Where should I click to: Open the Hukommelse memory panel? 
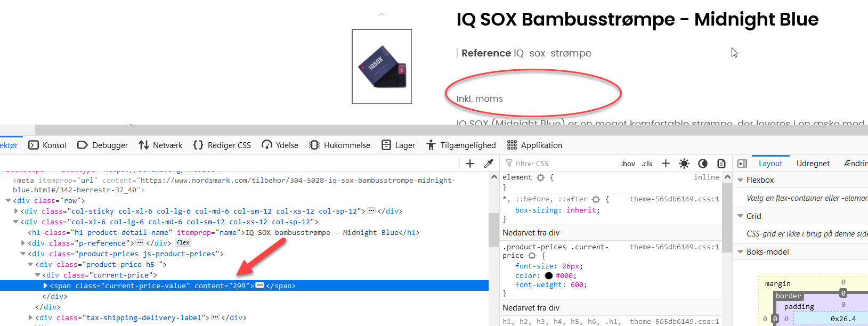[339, 145]
